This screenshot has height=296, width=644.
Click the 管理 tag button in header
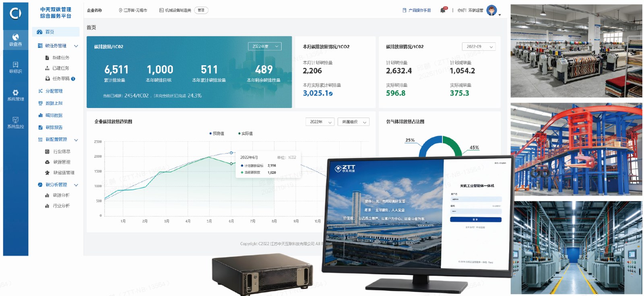[x=201, y=10]
